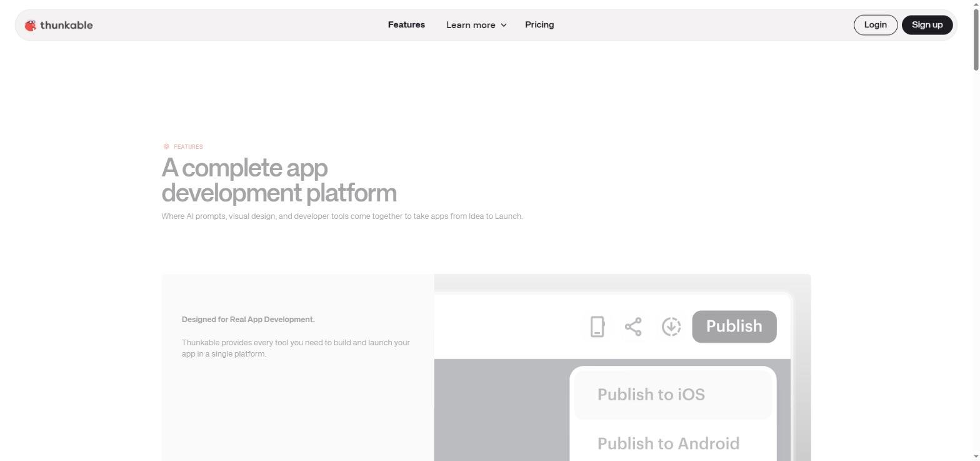Select Publish to iOS option
Screen dimensions: 980x461
coord(673,395)
